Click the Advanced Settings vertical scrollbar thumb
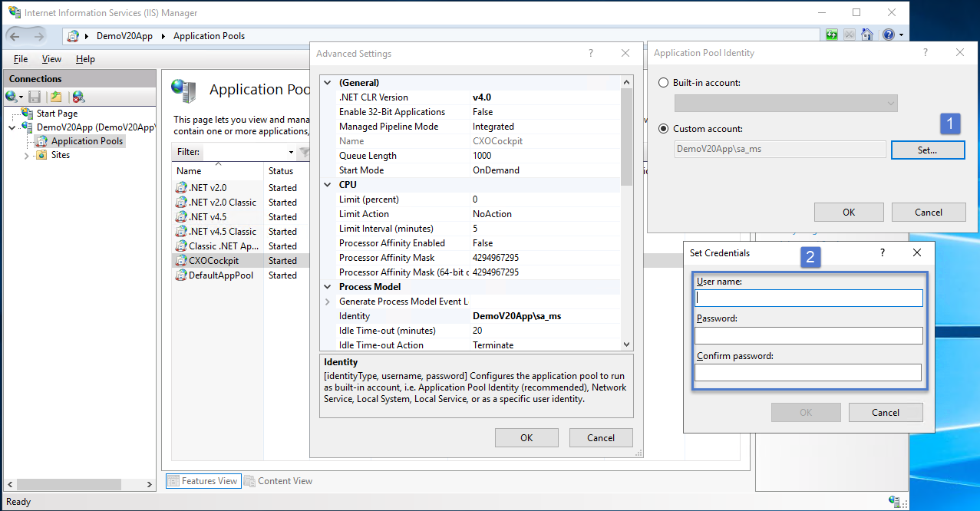 tap(626, 138)
